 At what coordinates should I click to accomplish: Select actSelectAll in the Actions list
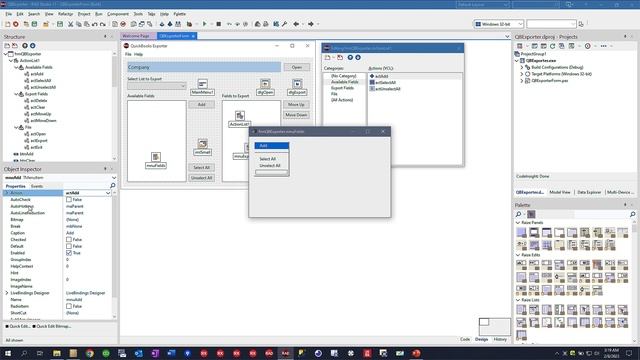point(385,82)
